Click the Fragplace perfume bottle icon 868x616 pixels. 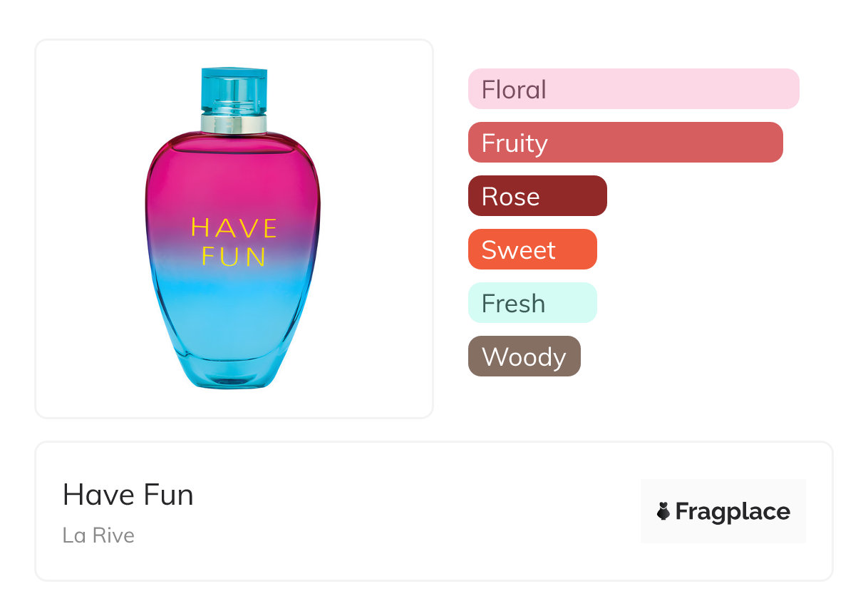click(x=663, y=511)
